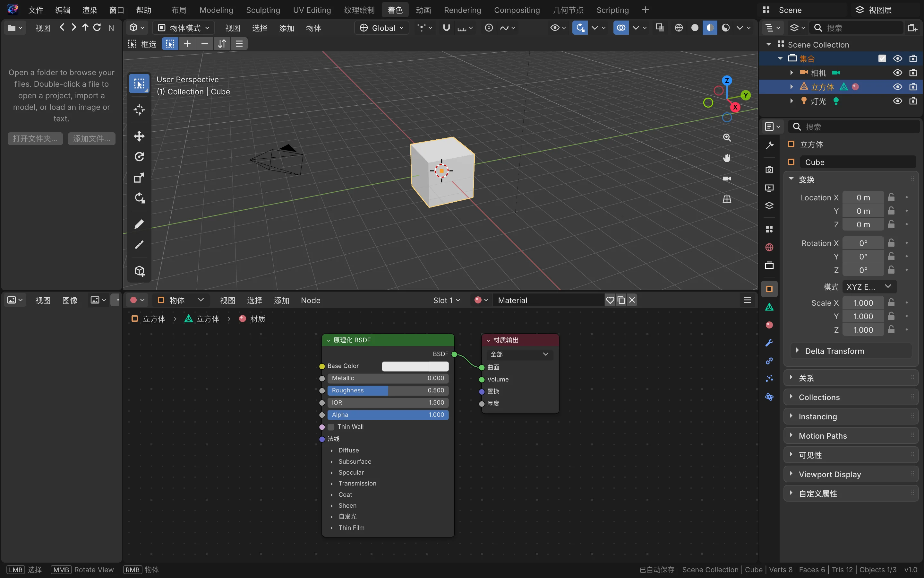The image size is (924, 578).
Task: Click the Slot 1 material slot button
Action: (447, 301)
